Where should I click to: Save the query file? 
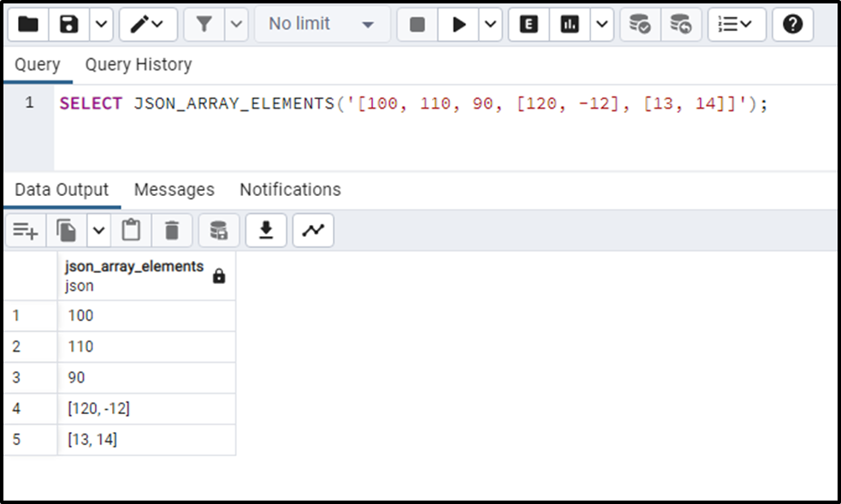pos(70,25)
